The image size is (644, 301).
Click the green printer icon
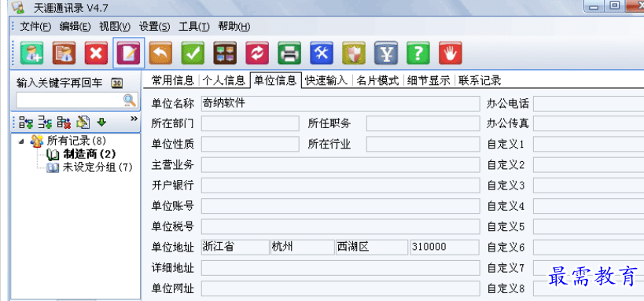tap(289, 53)
